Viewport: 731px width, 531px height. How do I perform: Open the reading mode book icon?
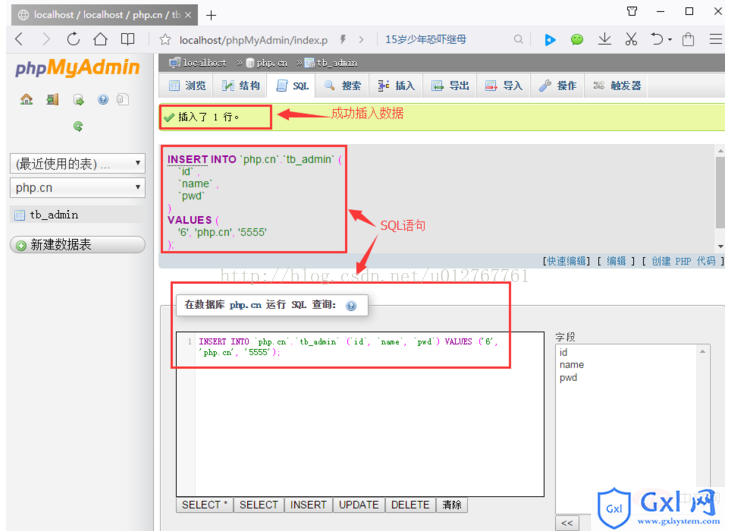[127, 39]
